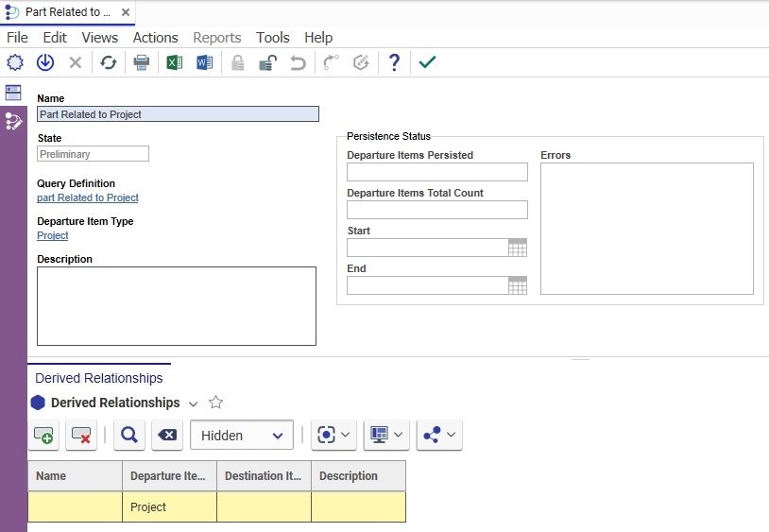Image resolution: width=769 pixels, height=532 pixels.
Task: Click the Save download-arrow icon
Action: tap(45, 62)
